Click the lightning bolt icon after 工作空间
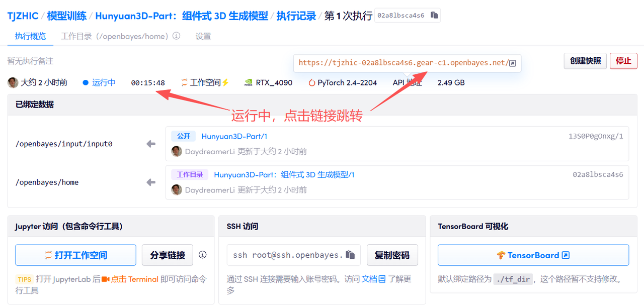Screen dimensions: 644x308 click(225, 82)
